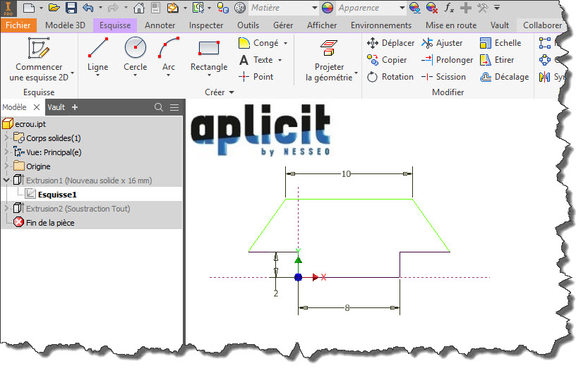Collapse the Extrusion1 tree node

7,181
